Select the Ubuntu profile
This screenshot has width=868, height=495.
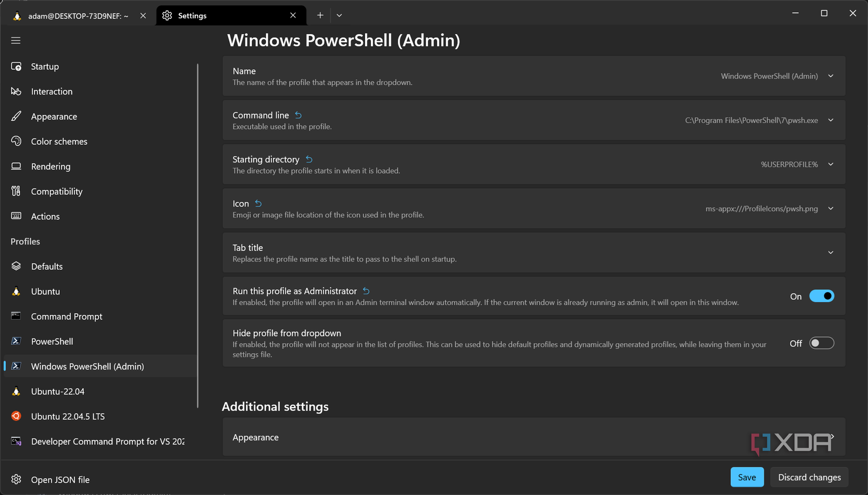coord(100,291)
